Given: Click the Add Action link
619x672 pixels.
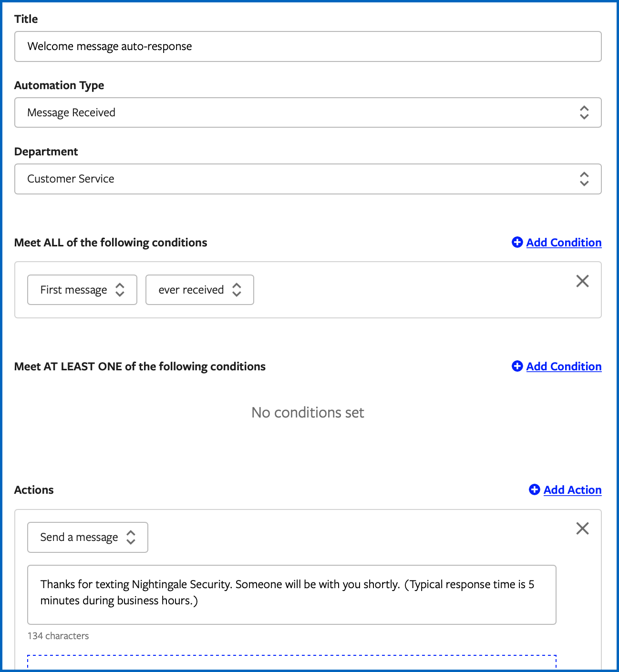Looking at the screenshot, I should pyautogui.click(x=572, y=489).
